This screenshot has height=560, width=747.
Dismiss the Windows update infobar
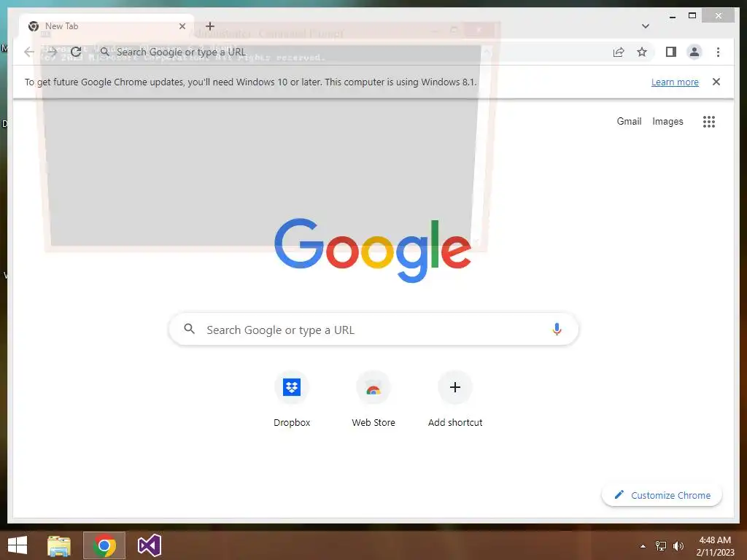716,82
